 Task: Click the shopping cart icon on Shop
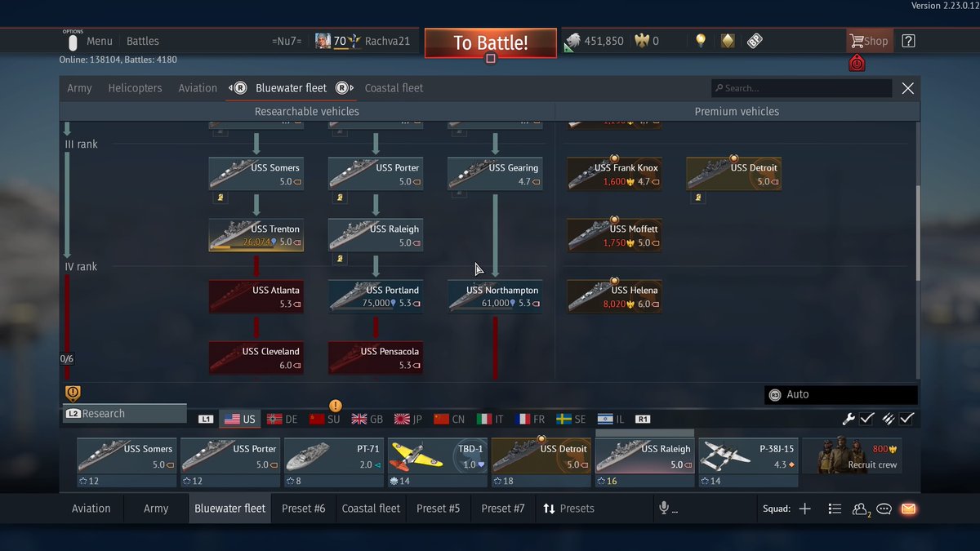click(x=856, y=41)
